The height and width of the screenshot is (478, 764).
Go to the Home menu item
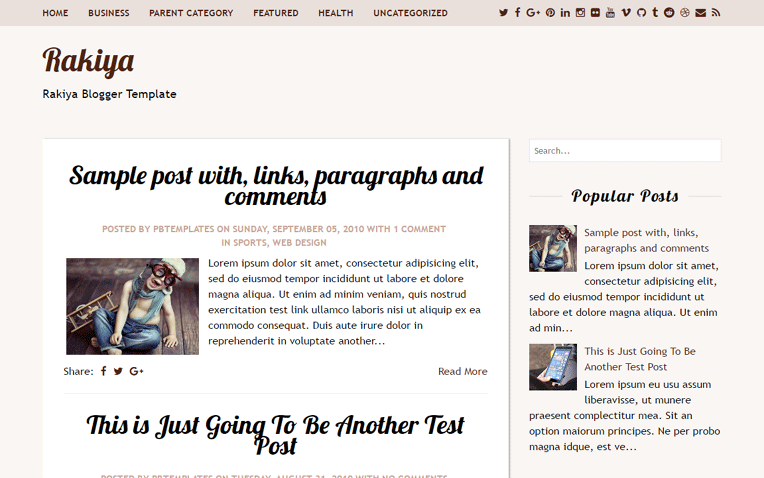[55, 13]
